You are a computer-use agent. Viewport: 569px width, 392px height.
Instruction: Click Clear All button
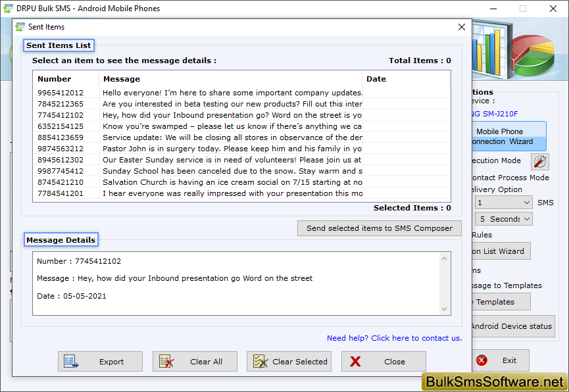point(195,362)
